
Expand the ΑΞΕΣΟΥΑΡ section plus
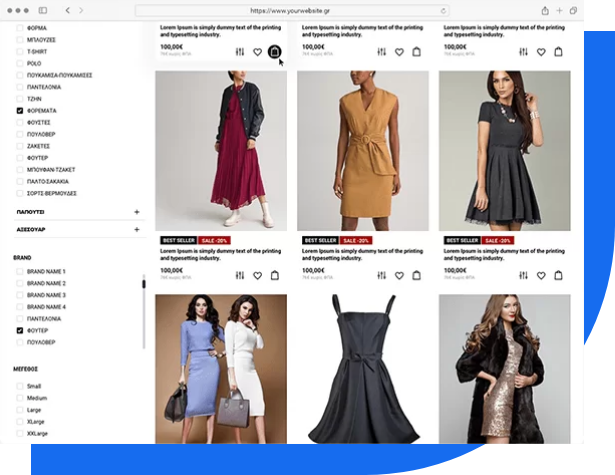[x=136, y=229]
